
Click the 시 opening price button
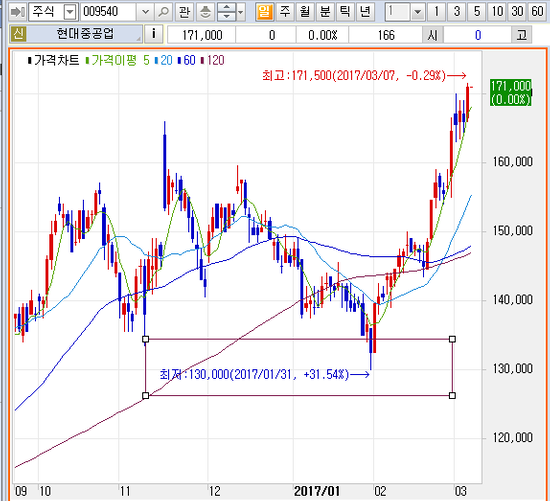coord(432,35)
